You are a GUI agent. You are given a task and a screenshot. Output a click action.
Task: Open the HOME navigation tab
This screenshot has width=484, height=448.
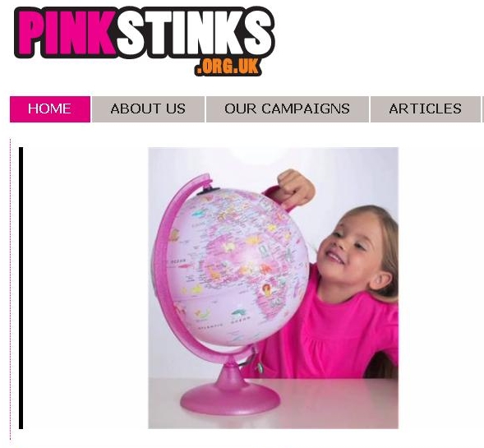[50, 109]
